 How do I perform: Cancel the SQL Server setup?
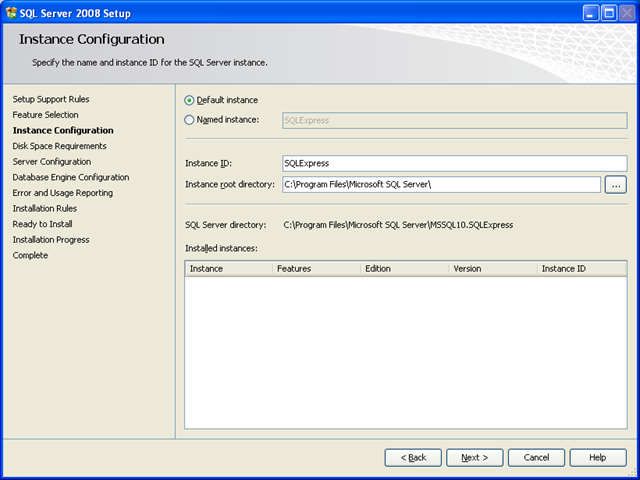pos(536,457)
